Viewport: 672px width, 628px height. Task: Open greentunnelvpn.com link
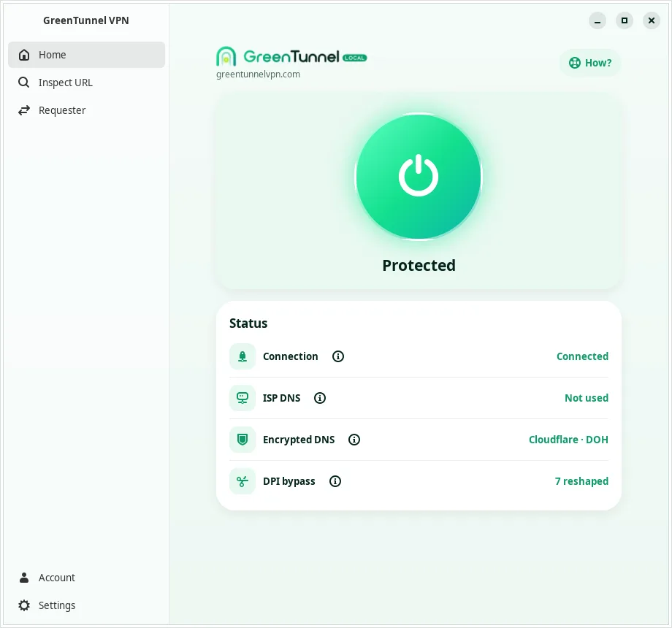258,74
